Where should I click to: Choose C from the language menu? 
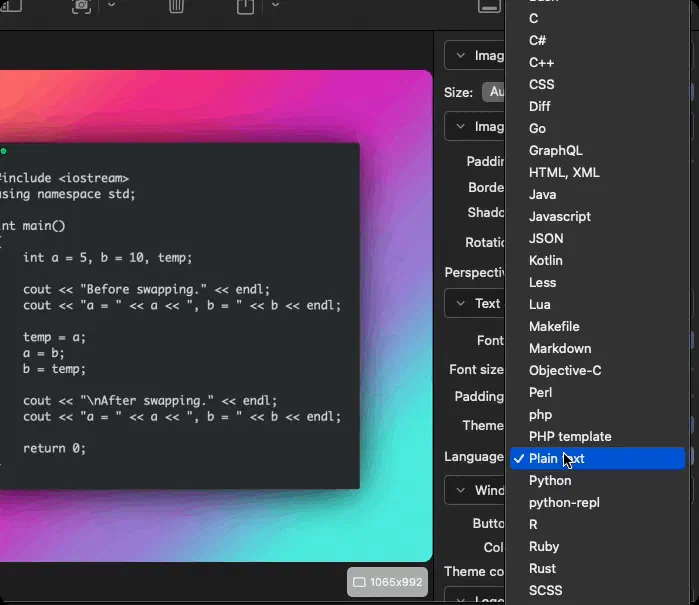(597, 18)
